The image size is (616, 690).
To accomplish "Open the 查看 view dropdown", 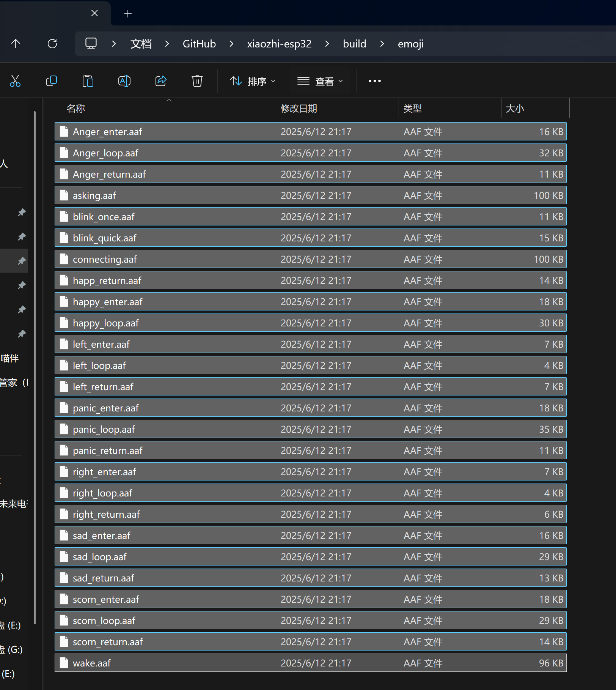I will [x=320, y=81].
